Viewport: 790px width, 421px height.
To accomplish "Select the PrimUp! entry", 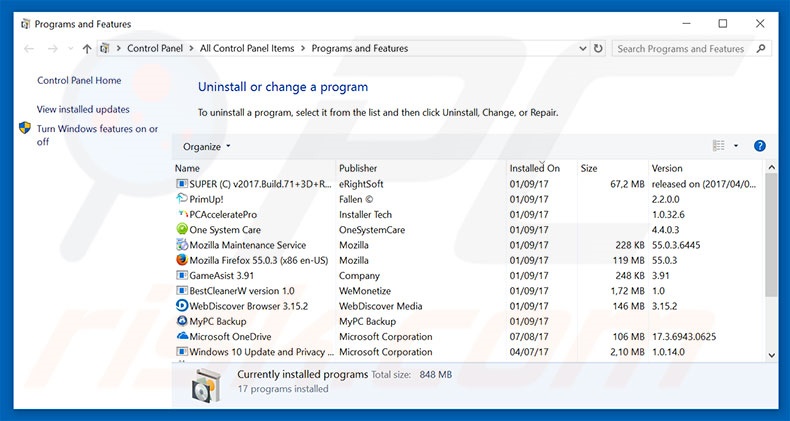I will 469,199.
